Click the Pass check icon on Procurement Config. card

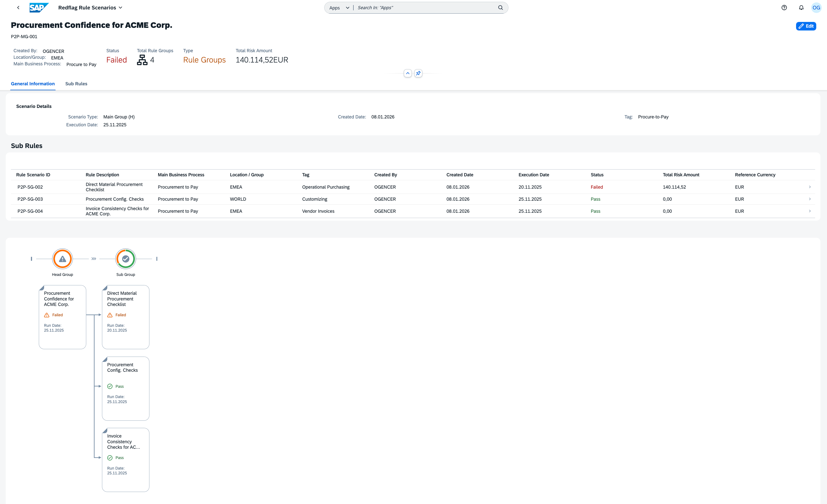click(110, 387)
